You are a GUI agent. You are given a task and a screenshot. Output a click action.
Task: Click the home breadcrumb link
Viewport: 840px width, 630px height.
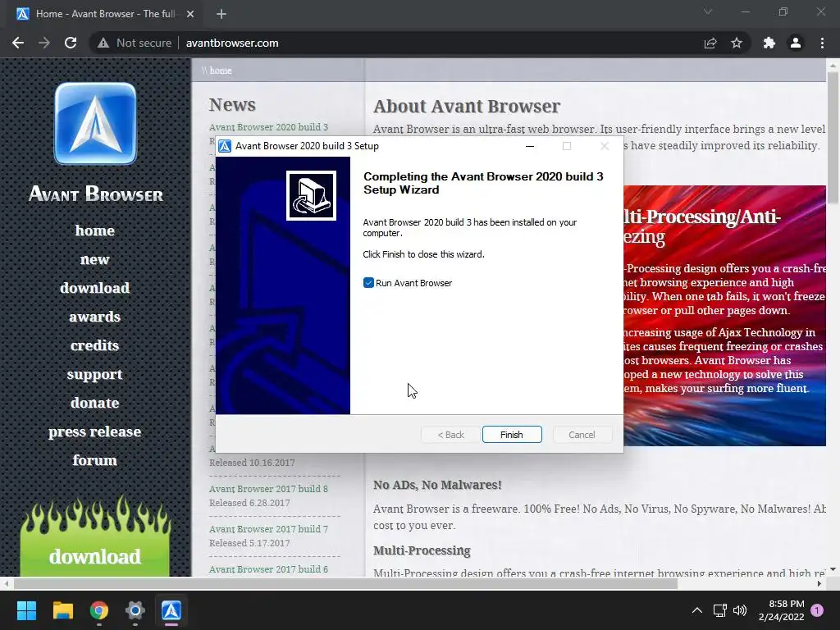221,71
